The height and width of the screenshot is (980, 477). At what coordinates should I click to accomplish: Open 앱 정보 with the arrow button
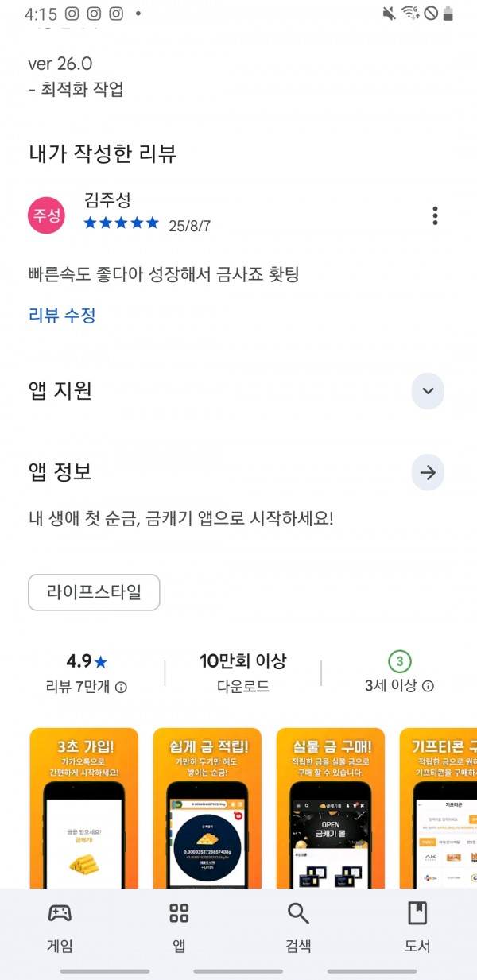point(428,473)
